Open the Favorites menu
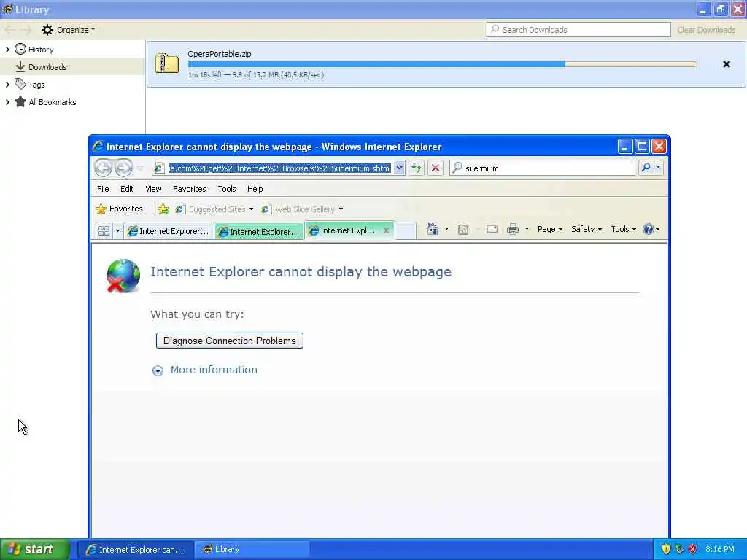747x560 pixels. 190,189
